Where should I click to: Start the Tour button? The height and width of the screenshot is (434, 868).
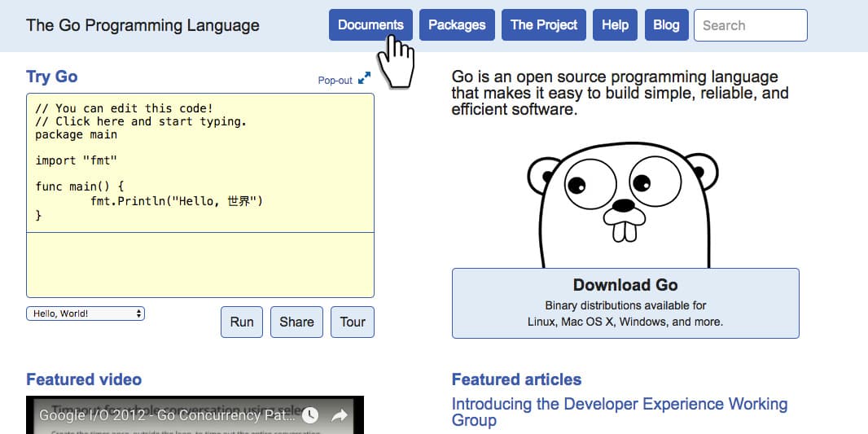pyautogui.click(x=353, y=322)
